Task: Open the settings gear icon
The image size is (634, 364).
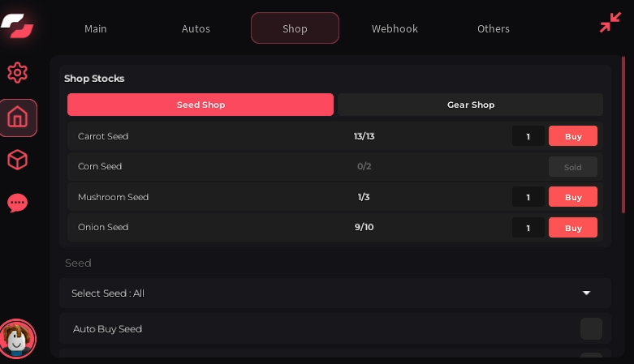Action: point(17,73)
